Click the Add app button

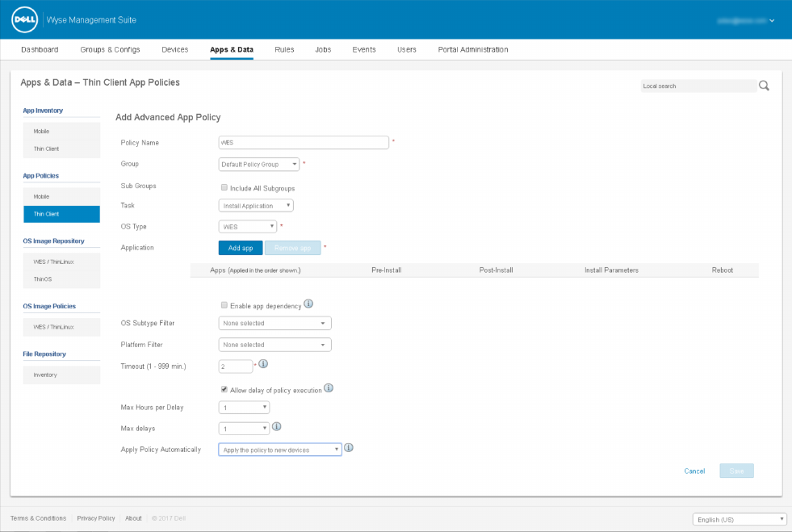(x=241, y=248)
